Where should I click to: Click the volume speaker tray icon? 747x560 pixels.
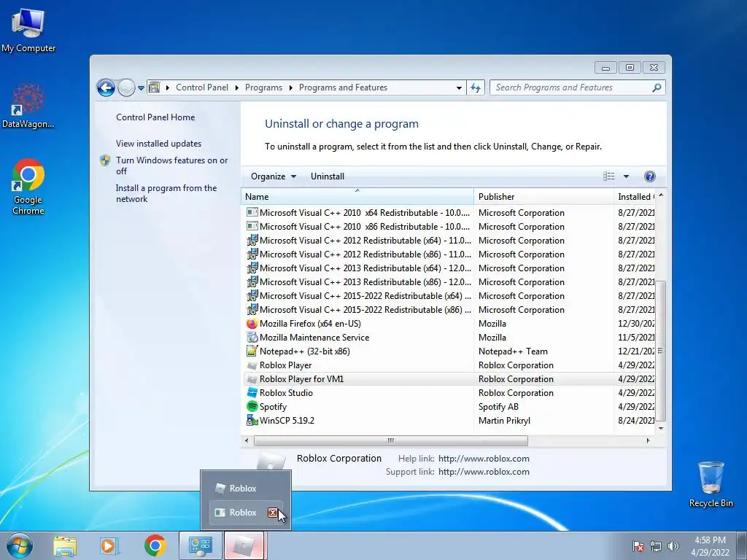pyautogui.click(x=673, y=546)
